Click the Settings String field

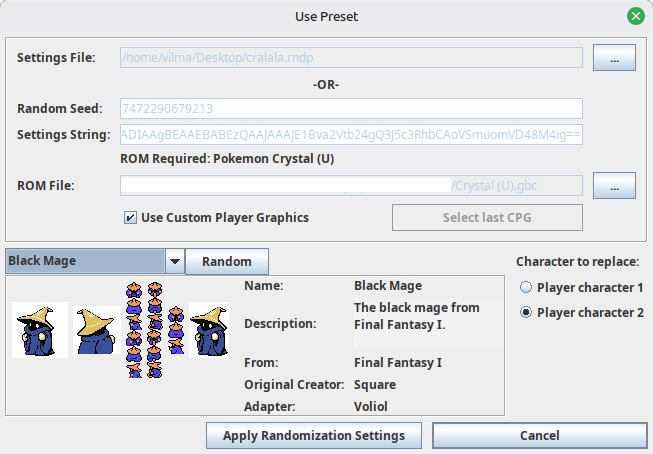click(351, 135)
